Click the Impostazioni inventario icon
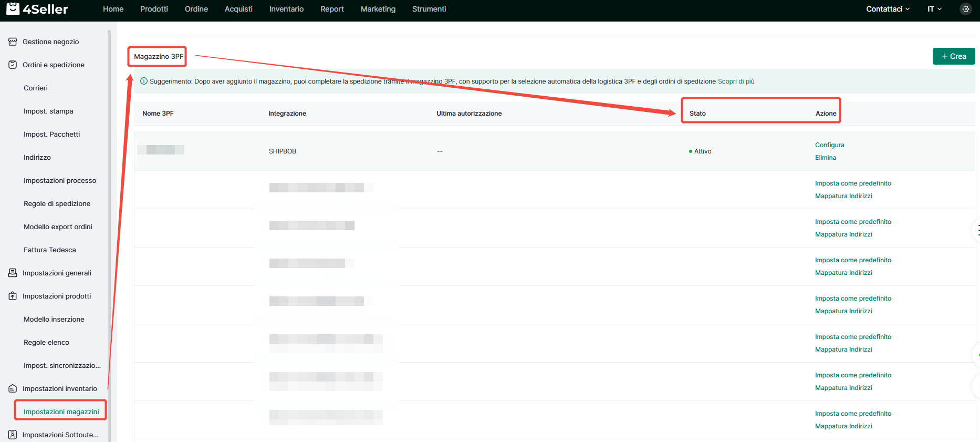 coord(13,388)
